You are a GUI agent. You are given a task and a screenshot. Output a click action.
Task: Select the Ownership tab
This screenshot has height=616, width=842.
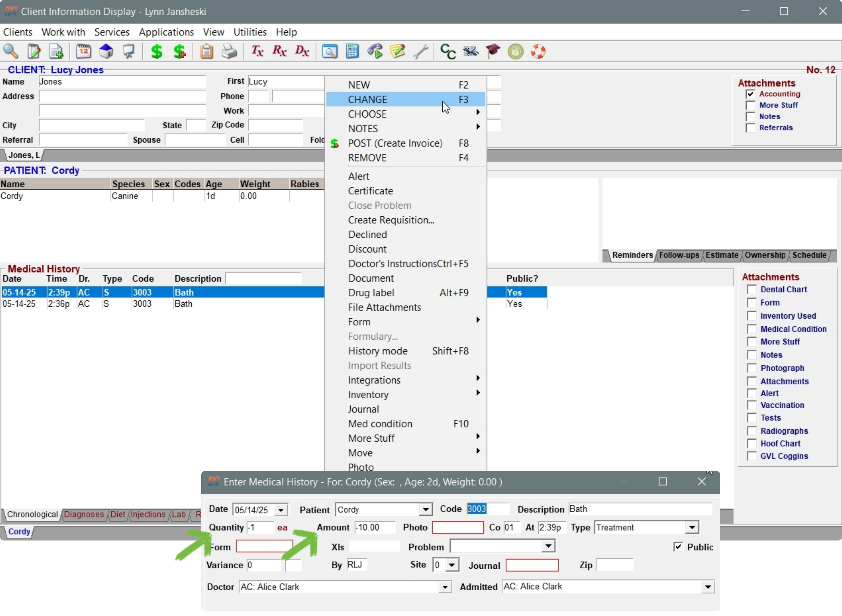tap(765, 255)
